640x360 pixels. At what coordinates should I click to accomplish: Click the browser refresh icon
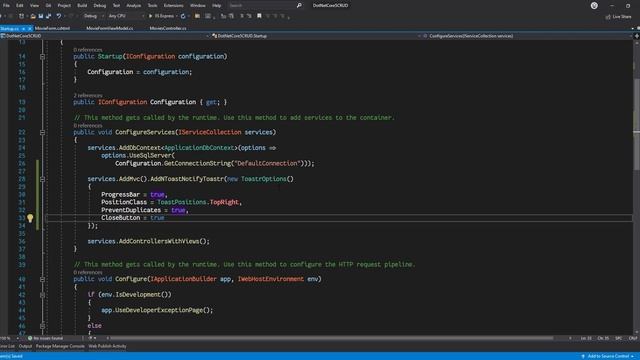tap(183, 16)
